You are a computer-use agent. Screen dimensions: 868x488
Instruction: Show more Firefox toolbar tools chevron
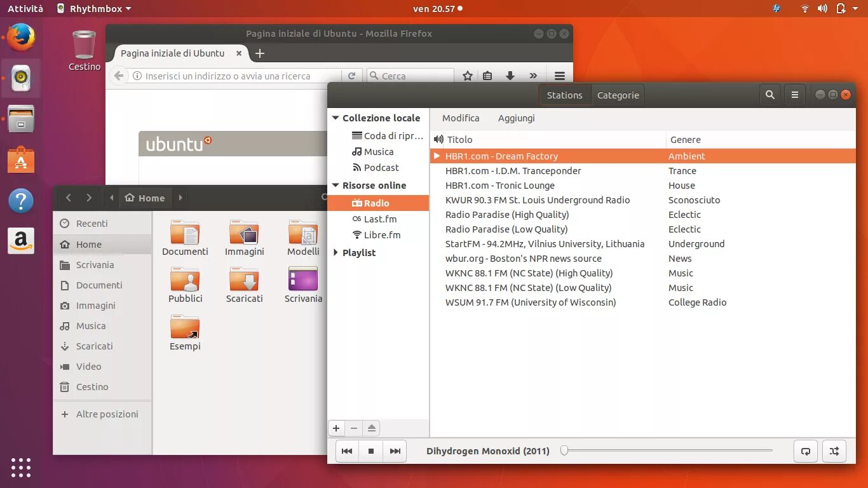coord(533,76)
